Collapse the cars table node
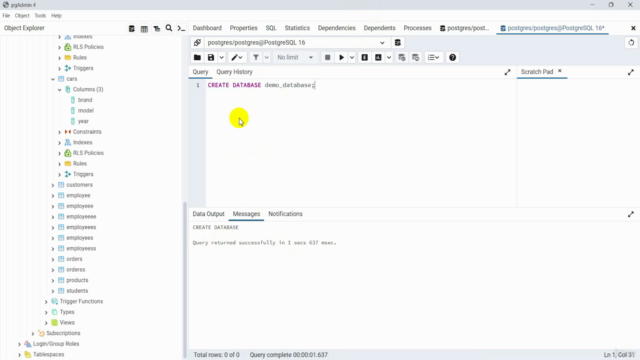The height and width of the screenshot is (360, 640). 53,79
